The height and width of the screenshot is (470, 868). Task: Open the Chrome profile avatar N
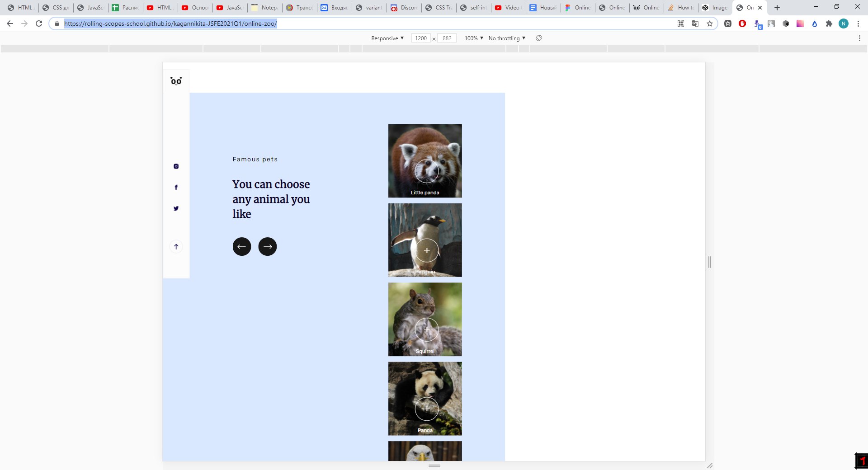coord(844,23)
